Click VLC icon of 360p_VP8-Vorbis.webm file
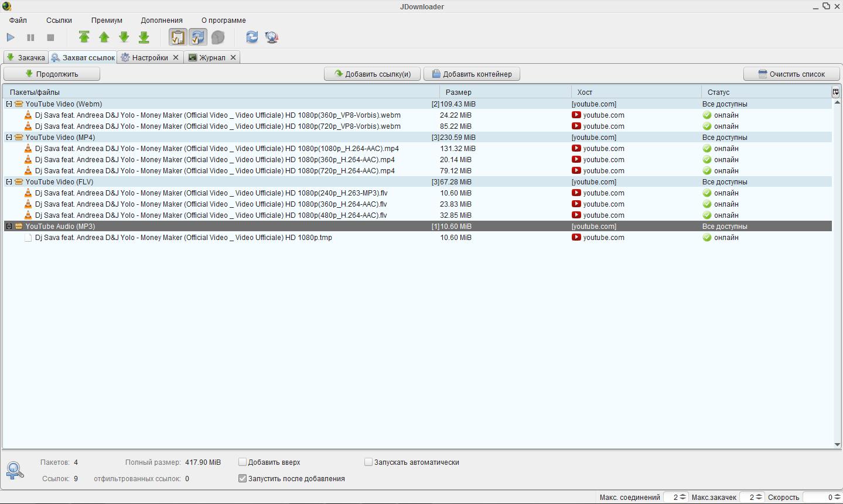The width and height of the screenshot is (843, 504). (x=28, y=115)
